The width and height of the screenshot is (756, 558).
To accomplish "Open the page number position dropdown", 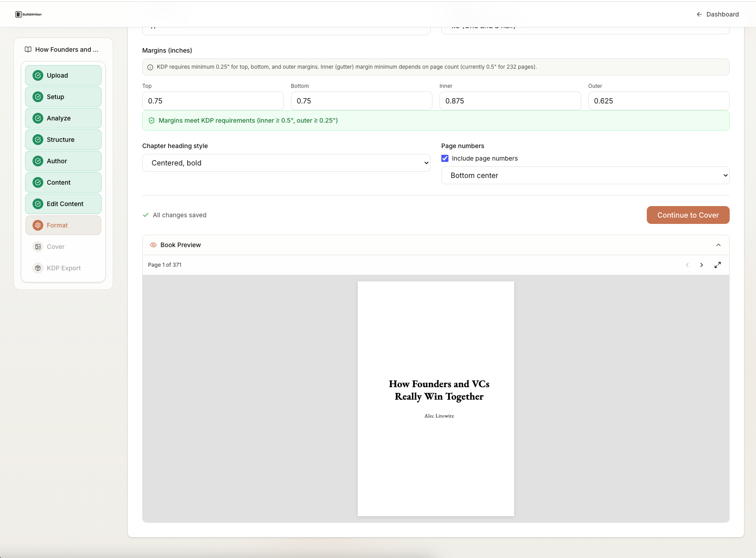I will pyautogui.click(x=585, y=175).
